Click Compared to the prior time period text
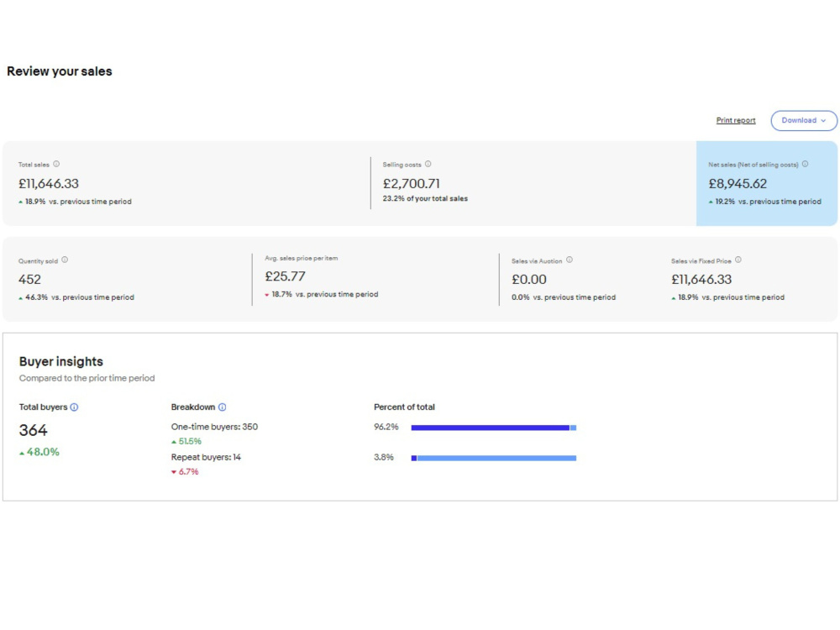This screenshot has width=840, height=630. coord(87,378)
